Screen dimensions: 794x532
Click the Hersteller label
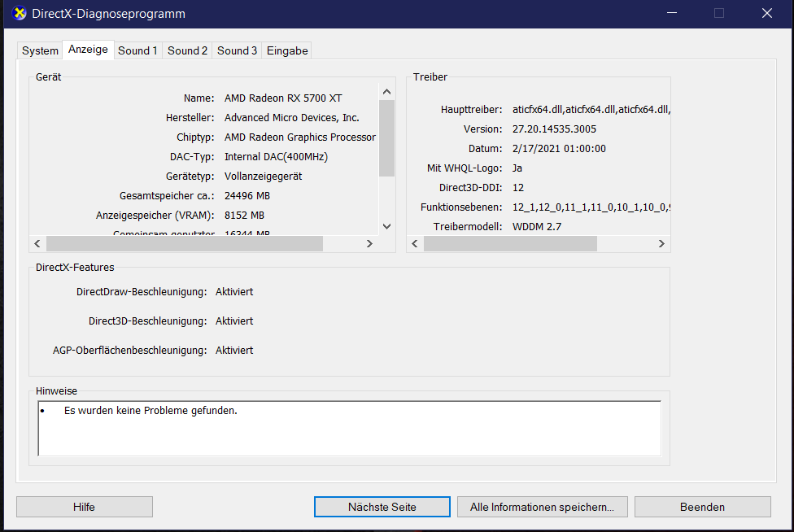pos(190,117)
